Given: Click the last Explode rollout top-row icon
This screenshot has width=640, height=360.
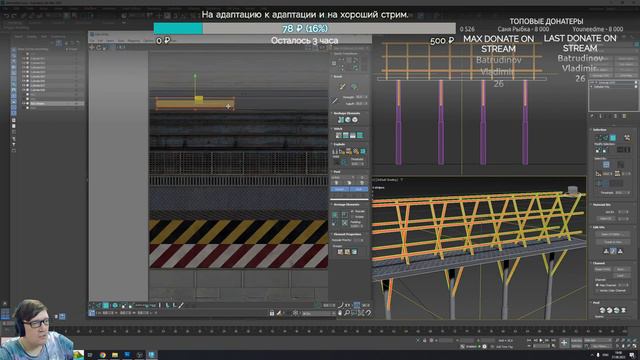Looking at the screenshot, I should tap(363, 151).
